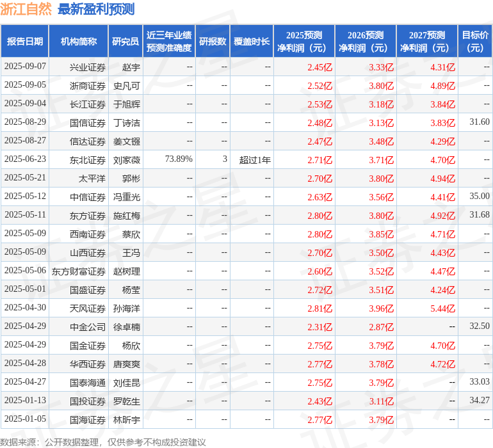Click target price 34.27
This screenshot has height=448, width=493.
point(480,400)
